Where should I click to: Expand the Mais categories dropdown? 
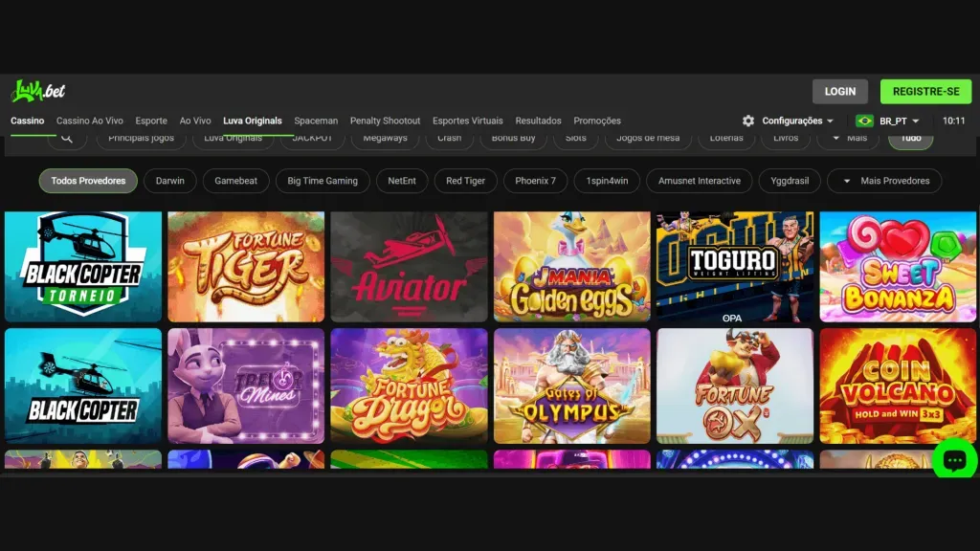point(850,137)
